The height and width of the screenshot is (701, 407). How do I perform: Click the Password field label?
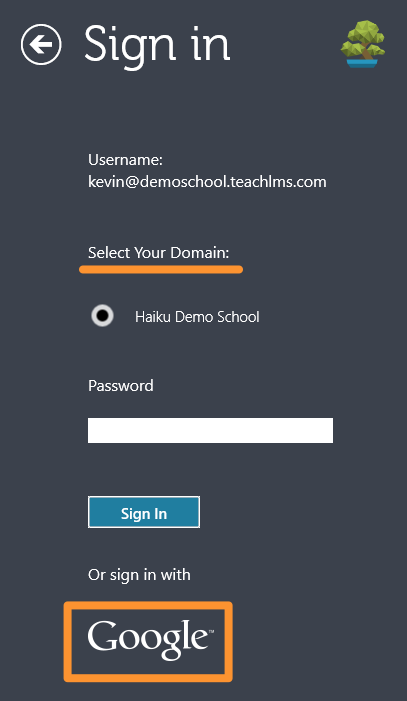(x=121, y=385)
